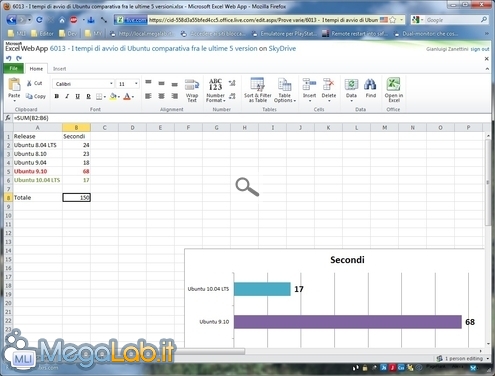Click the sign out link
Image resolution: width=495 pixels, height=376 pixels.
[480, 49]
